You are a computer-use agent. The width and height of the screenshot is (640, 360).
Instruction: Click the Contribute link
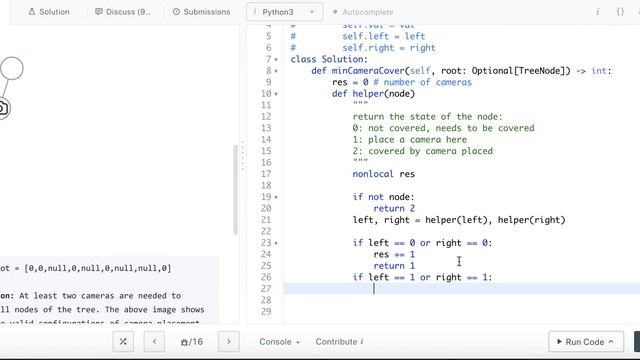pos(339,342)
